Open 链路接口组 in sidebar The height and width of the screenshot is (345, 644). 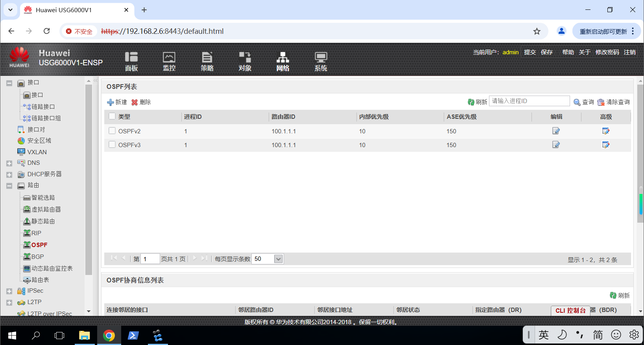pyautogui.click(x=46, y=118)
